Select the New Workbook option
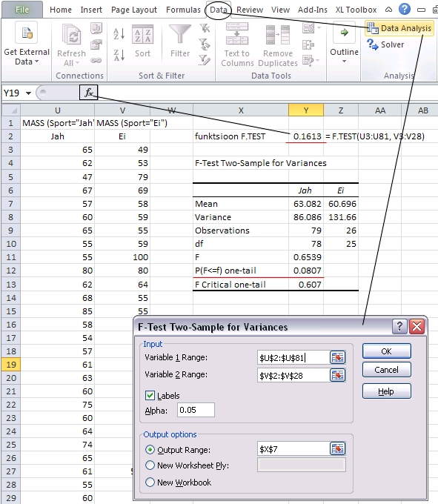 click(150, 483)
